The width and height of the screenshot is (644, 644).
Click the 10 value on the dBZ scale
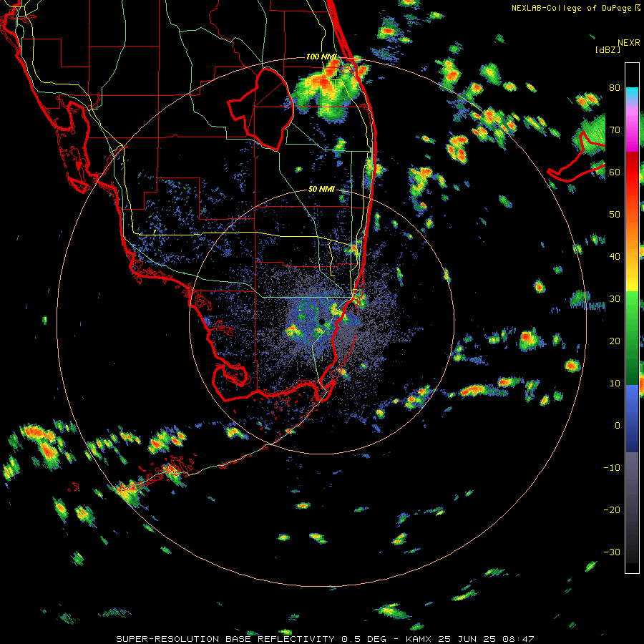coord(615,384)
